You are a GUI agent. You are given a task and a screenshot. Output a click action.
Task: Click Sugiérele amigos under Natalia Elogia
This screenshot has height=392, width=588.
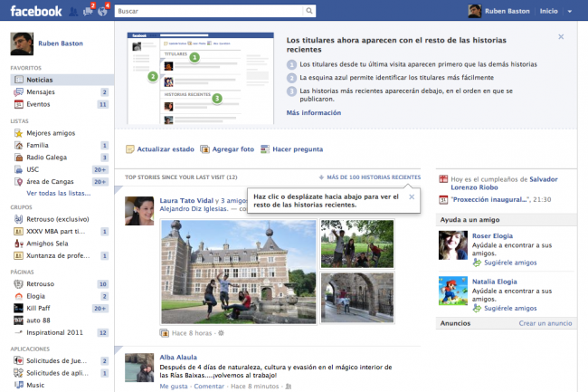click(510, 309)
